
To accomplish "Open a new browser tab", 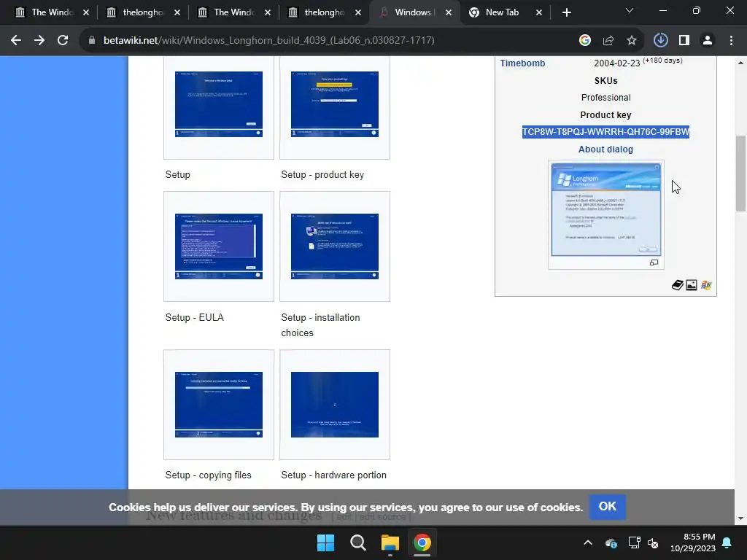I will pos(566,13).
